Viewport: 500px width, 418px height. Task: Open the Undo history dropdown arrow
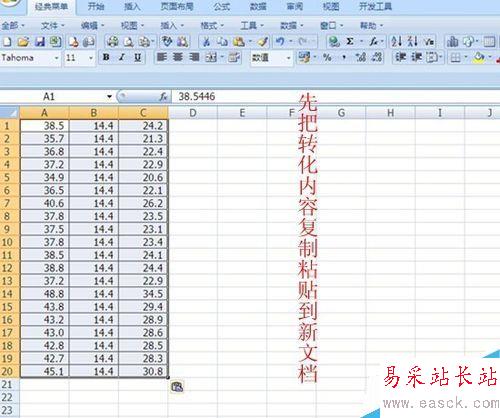pyautogui.click(x=291, y=42)
